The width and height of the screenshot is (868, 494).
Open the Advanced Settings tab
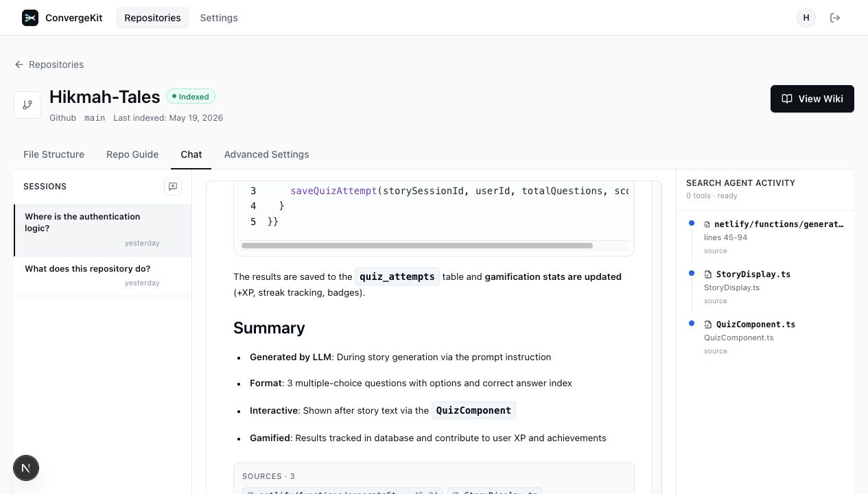tap(266, 154)
